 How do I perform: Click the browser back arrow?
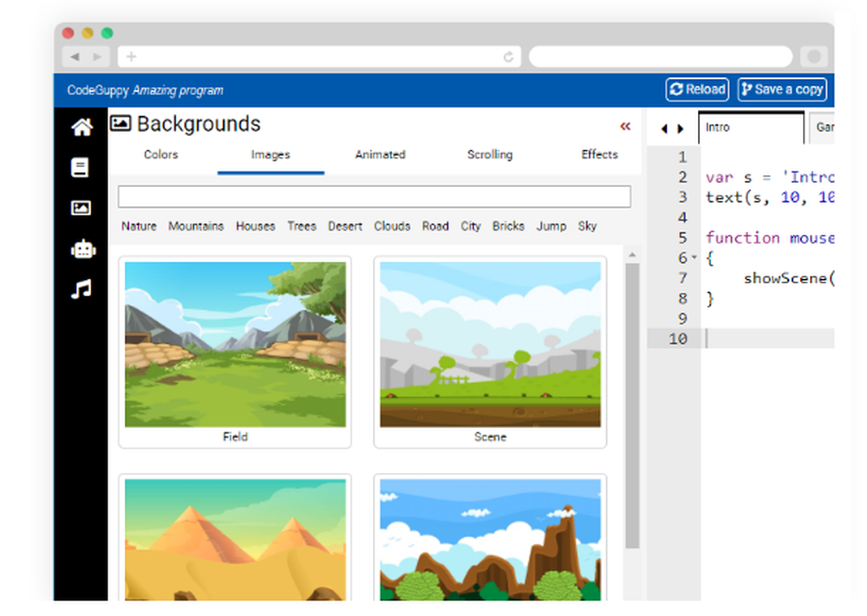pos(75,56)
